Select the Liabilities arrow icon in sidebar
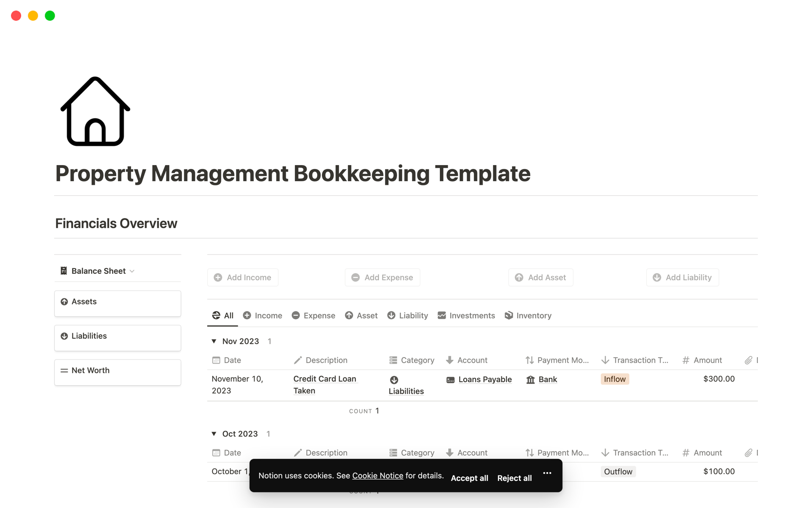This screenshot has height=508, width=812. [64, 336]
